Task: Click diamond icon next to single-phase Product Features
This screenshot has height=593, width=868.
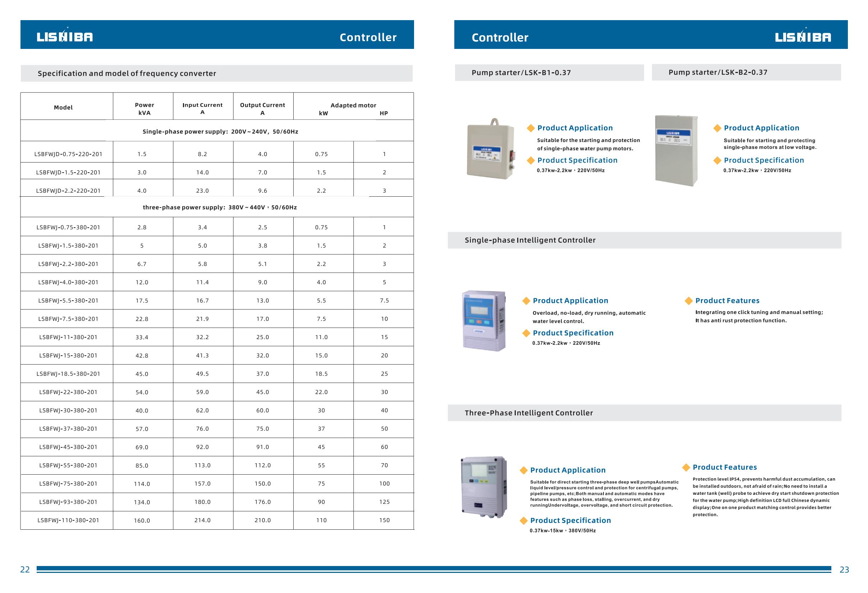Action: [x=688, y=301]
